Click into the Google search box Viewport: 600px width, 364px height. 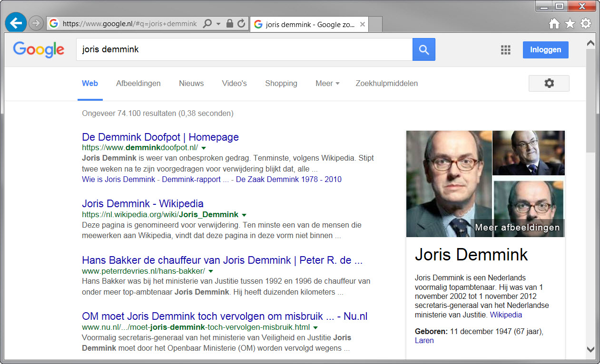[244, 49]
